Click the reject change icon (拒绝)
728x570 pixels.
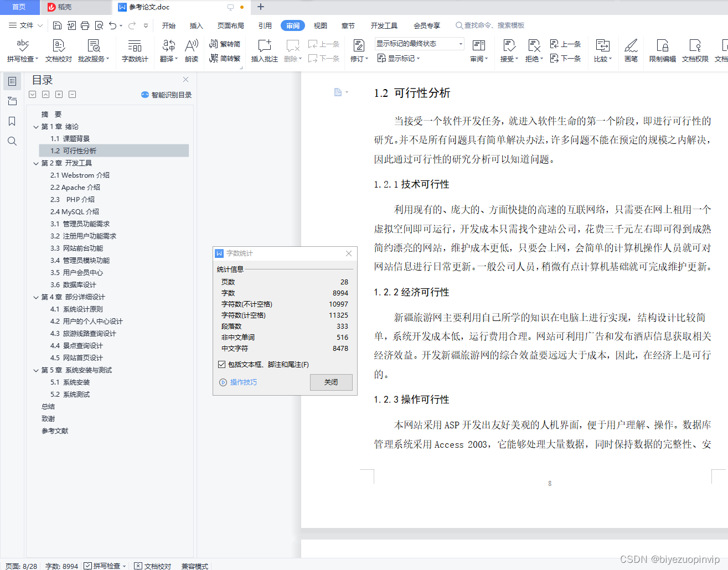point(534,50)
